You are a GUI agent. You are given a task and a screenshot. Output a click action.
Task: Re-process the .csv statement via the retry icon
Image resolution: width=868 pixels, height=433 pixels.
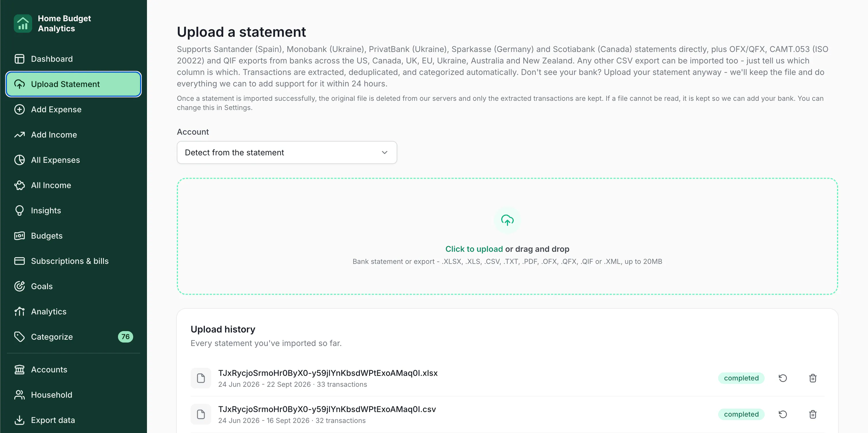click(782, 414)
